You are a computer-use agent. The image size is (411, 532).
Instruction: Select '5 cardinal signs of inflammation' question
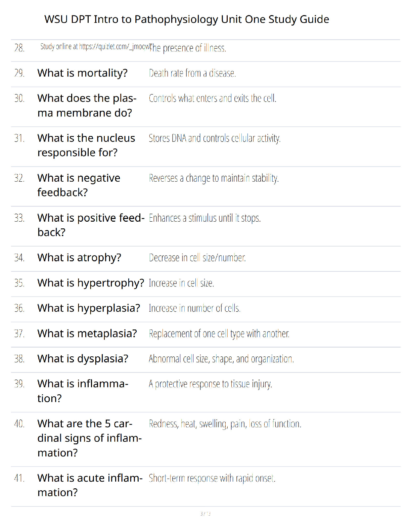coord(90,438)
